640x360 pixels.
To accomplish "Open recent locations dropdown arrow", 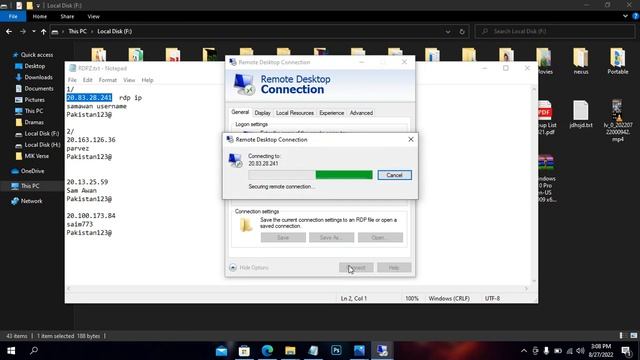I will tap(33, 31).
